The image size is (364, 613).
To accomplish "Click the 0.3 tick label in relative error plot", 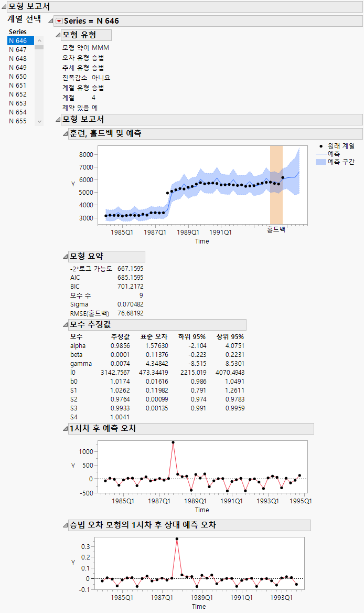I will [x=85, y=547].
